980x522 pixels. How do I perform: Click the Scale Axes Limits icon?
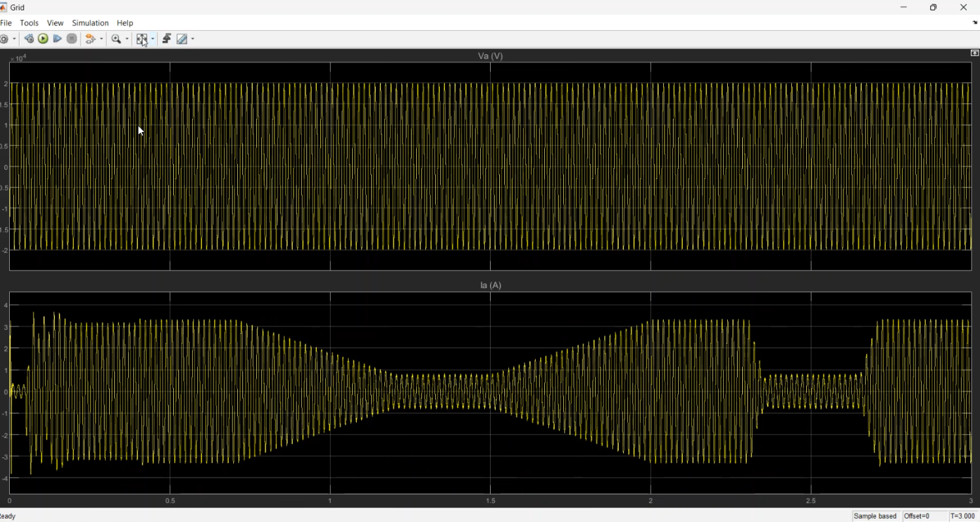pos(141,39)
